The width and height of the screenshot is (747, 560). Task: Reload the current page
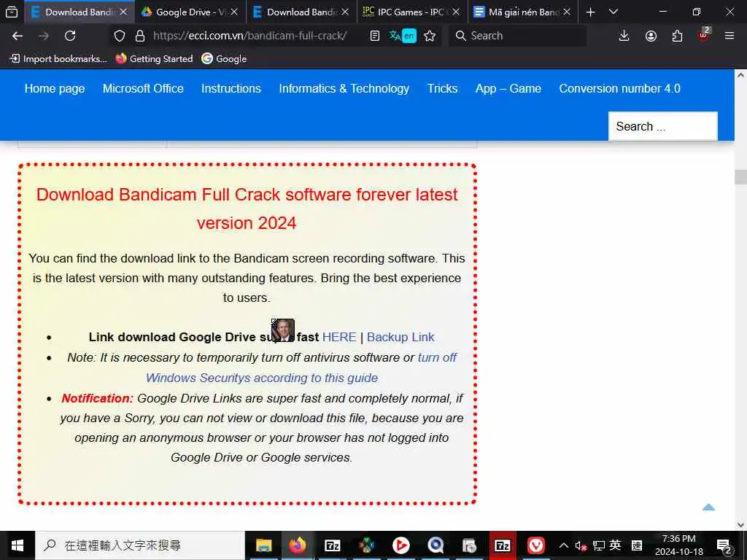[x=70, y=36]
